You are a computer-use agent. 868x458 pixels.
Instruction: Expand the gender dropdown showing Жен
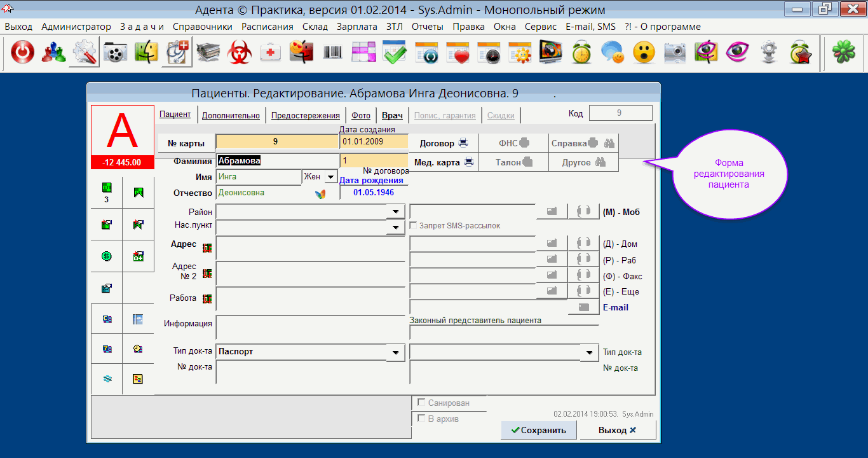click(330, 177)
